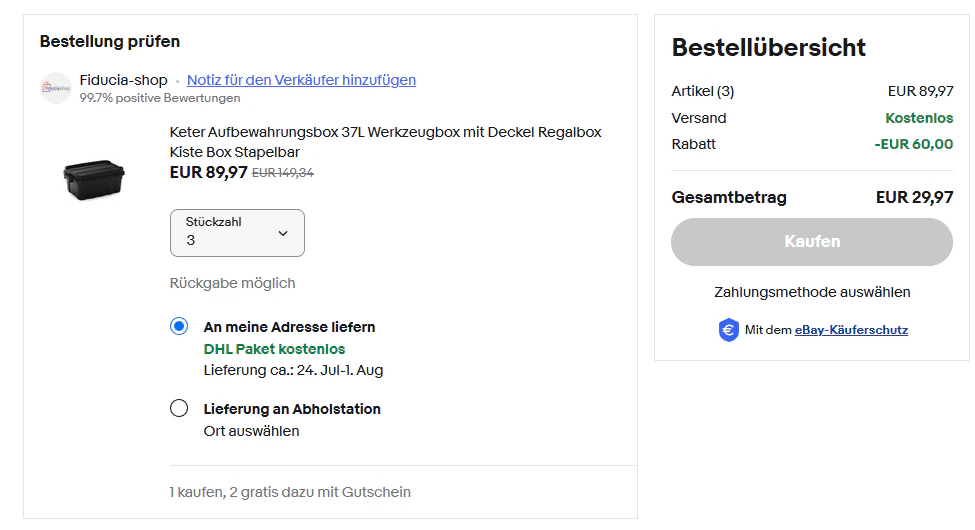Click the chevron arrow in Stückzahl box
This screenshot has width=975, height=530.
click(283, 233)
